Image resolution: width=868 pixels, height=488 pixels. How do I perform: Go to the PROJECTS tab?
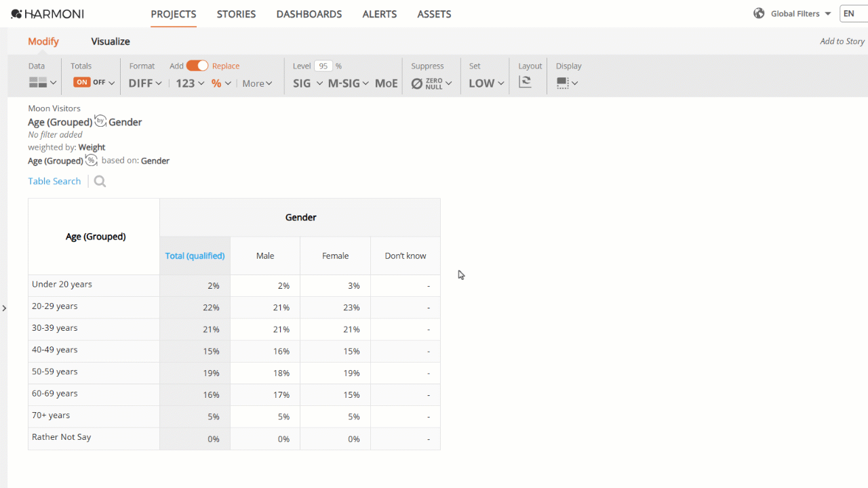click(174, 14)
